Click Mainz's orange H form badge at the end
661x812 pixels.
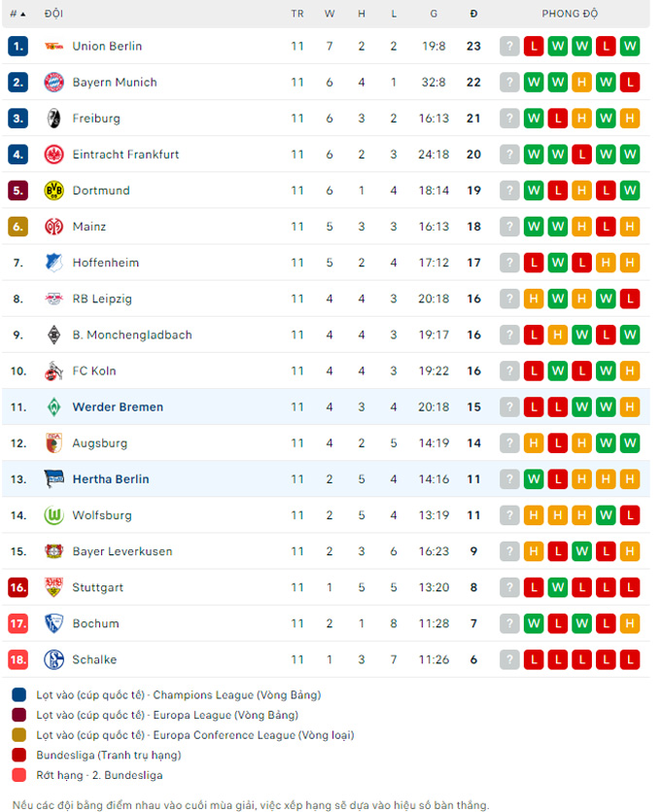630,227
